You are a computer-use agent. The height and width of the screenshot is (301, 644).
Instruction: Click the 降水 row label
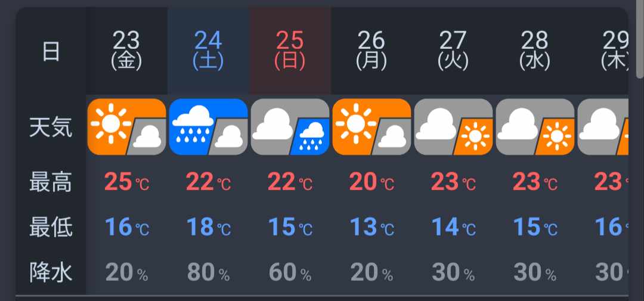click(51, 272)
